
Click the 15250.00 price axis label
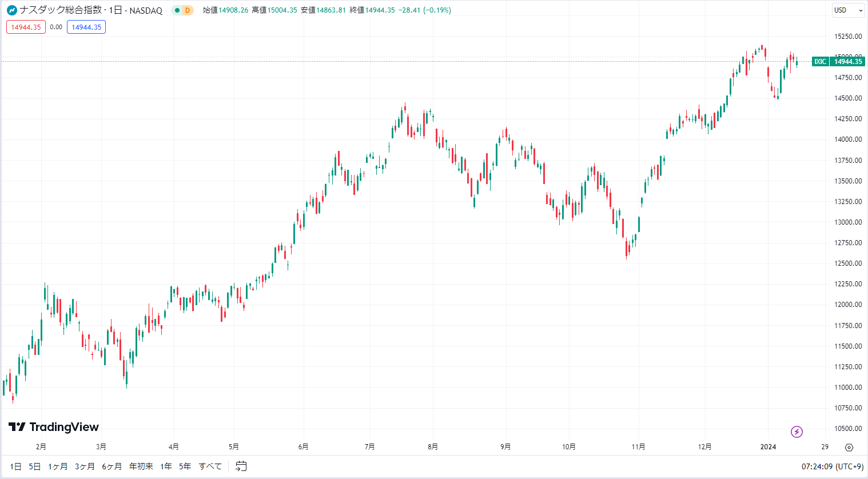pos(848,37)
